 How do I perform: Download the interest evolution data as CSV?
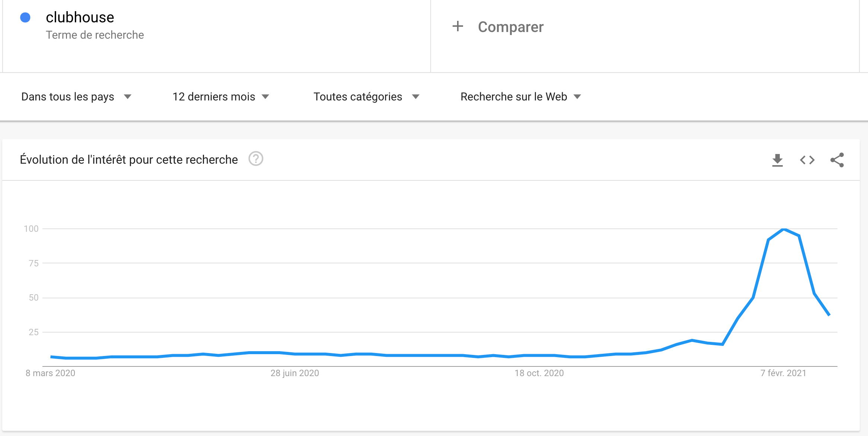pyautogui.click(x=778, y=160)
